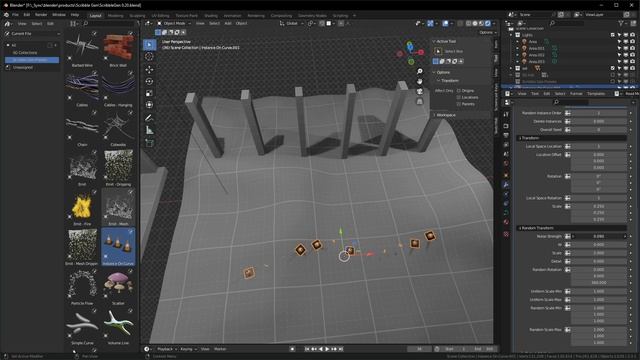Select the Rotate tool
640x360 pixels.
[x=149, y=82]
